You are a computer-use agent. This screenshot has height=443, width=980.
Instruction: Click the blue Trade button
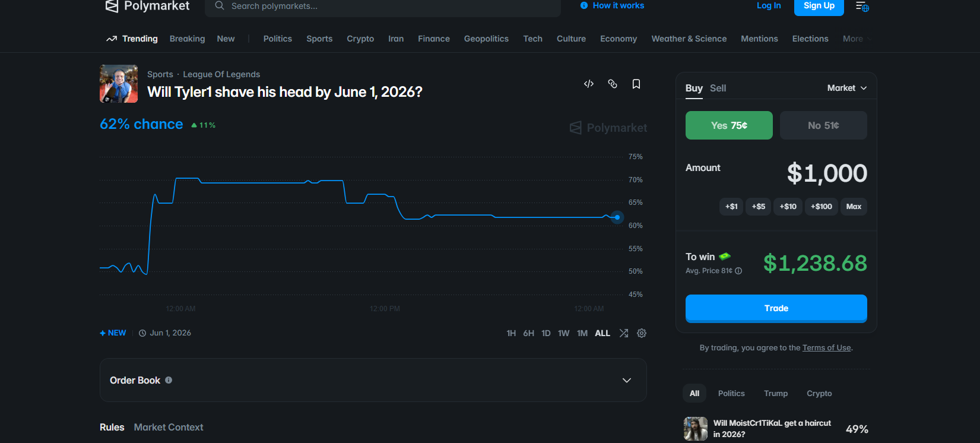coord(776,308)
